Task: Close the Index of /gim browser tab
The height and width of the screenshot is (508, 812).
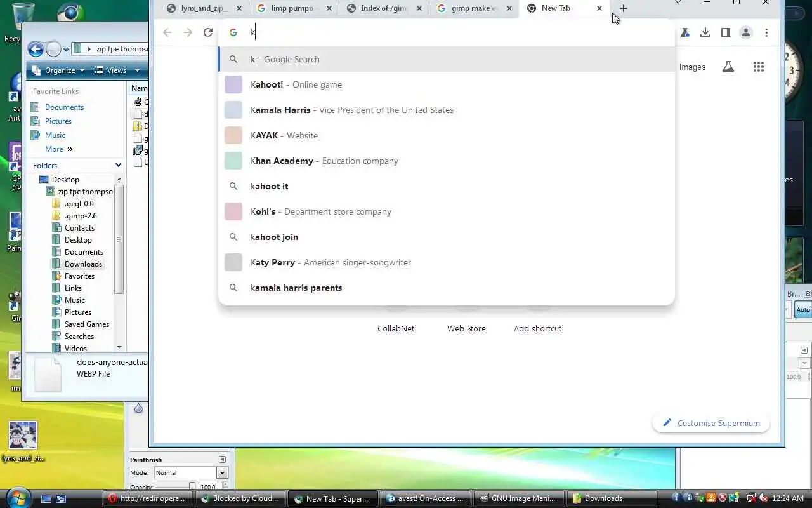Action: pyautogui.click(x=419, y=8)
